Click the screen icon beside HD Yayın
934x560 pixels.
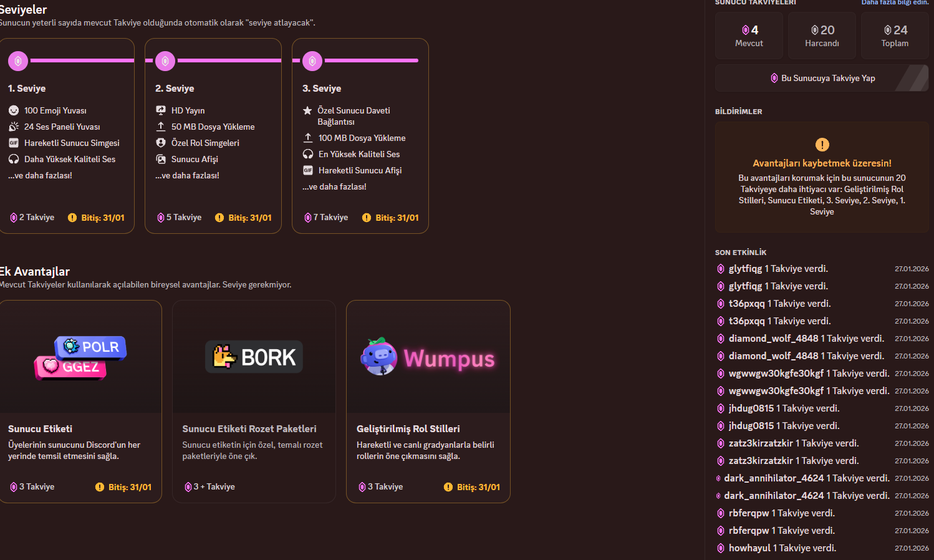coord(161,110)
